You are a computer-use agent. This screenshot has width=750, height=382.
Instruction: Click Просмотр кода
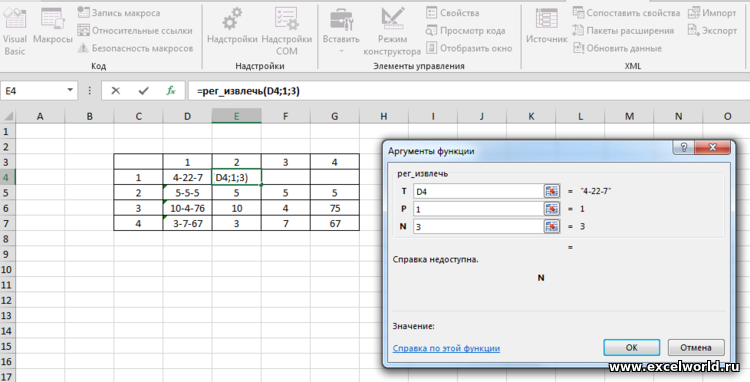465,31
